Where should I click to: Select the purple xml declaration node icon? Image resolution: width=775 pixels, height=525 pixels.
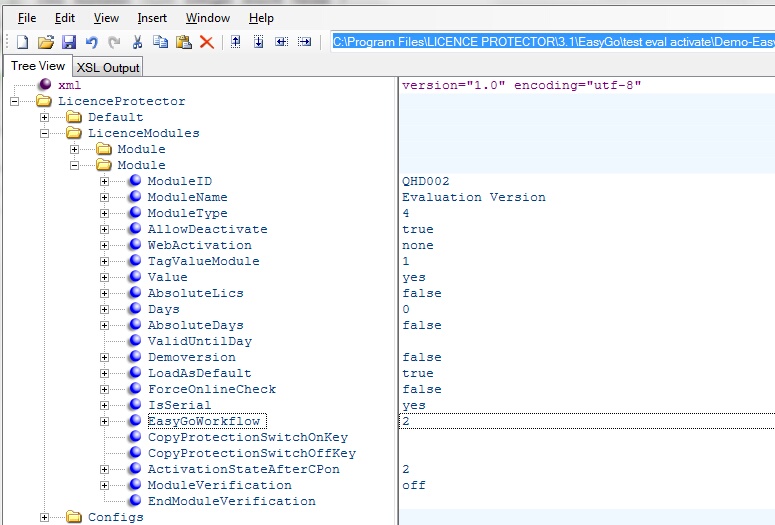tap(45, 85)
